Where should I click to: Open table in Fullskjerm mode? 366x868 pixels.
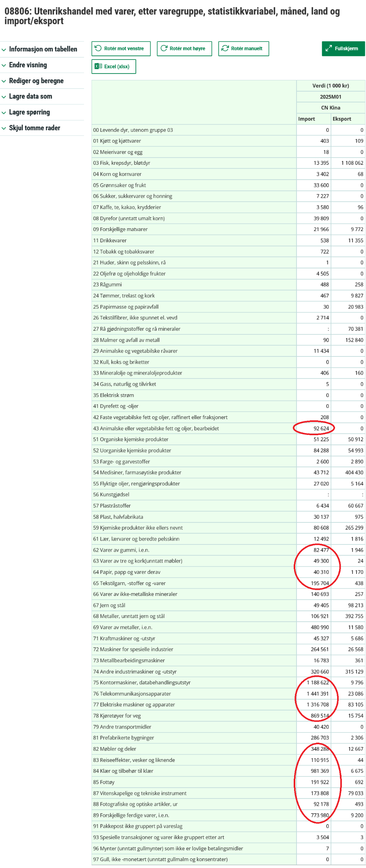(344, 49)
